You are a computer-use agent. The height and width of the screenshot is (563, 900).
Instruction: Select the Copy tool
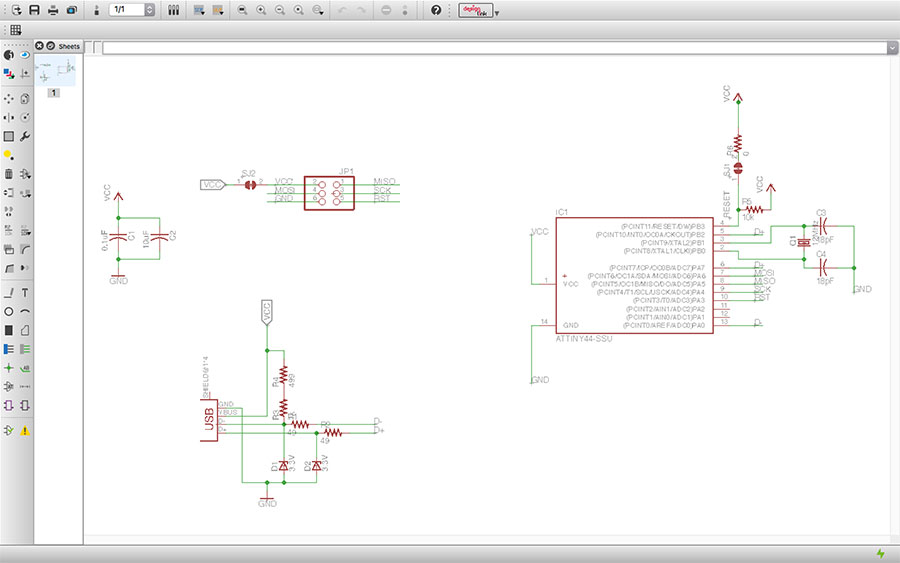[25, 99]
